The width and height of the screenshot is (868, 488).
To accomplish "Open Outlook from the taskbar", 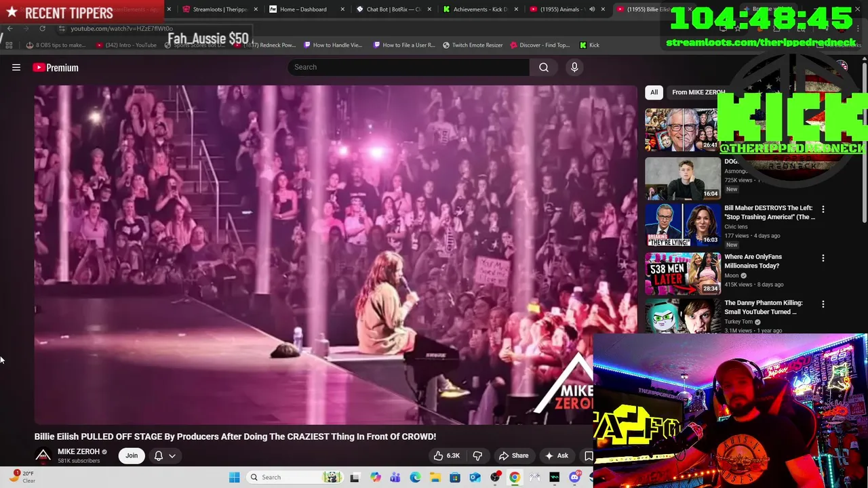I will [475, 477].
